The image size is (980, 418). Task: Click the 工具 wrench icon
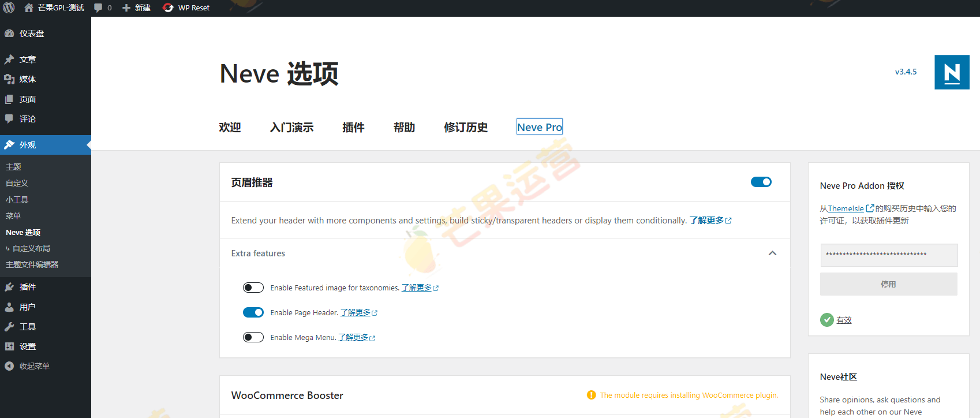(9, 327)
